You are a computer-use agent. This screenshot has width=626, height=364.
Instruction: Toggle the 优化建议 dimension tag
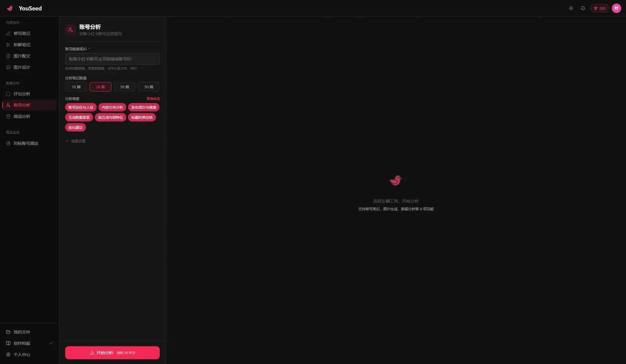click(x=76, y=127)
